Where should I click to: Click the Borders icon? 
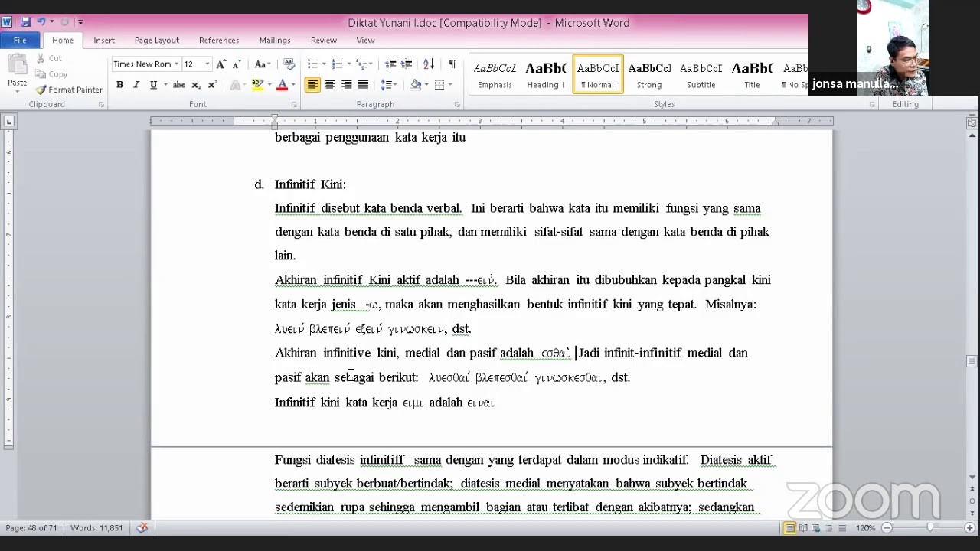439,85
